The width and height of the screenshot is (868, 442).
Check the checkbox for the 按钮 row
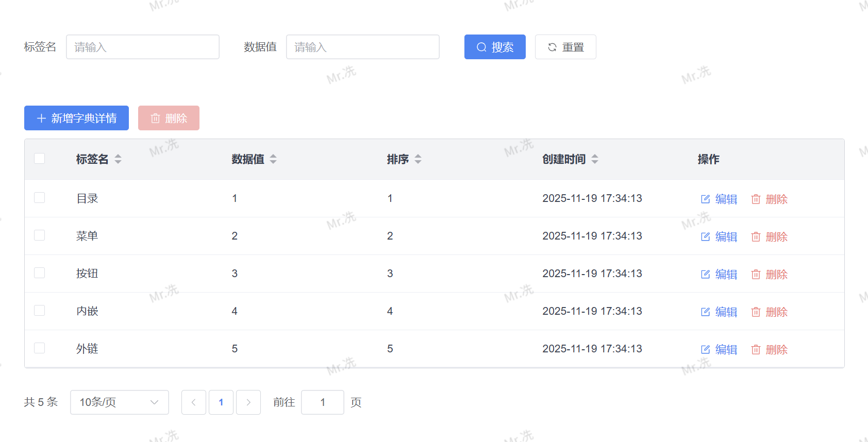coord(39,273)
